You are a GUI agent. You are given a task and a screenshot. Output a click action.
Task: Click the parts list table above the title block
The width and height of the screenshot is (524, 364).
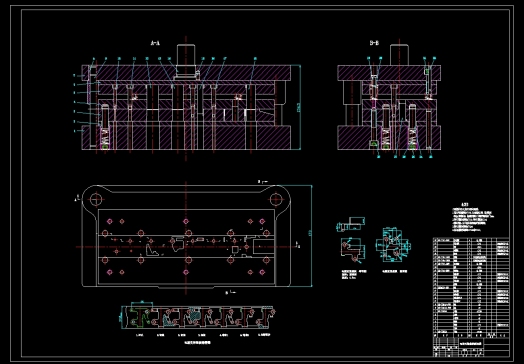(471, 287)
